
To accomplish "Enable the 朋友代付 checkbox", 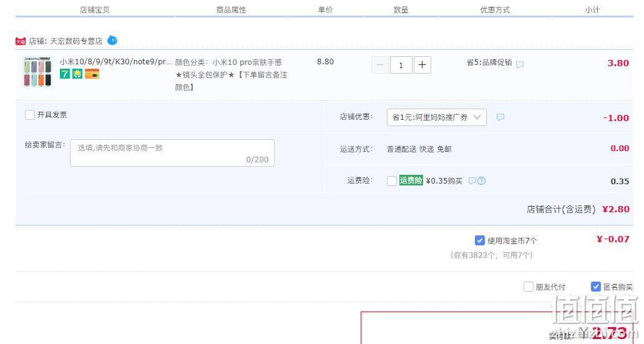I will click(528, 287).
